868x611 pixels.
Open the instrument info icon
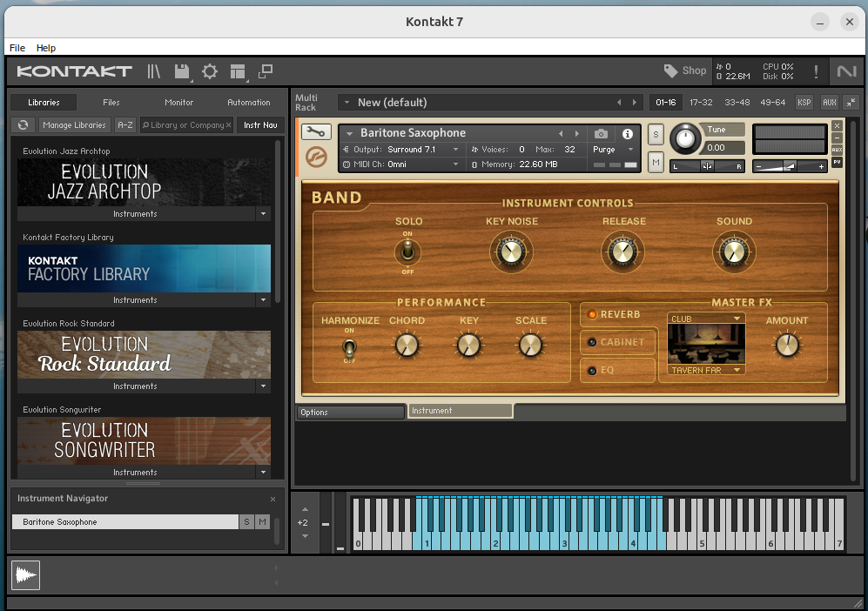point(627,134)
